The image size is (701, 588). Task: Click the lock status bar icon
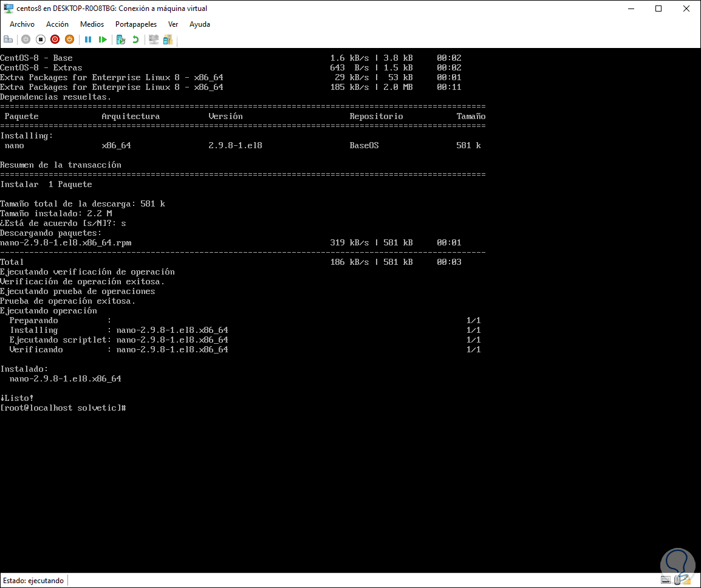click(x=687, y=580)
